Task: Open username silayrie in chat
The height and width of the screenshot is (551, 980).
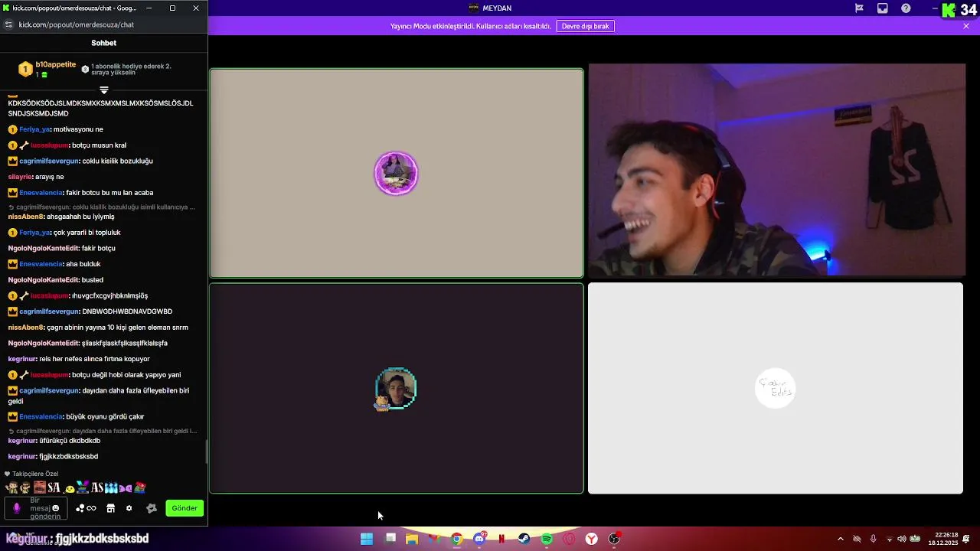Action: (x=21, y=177)
